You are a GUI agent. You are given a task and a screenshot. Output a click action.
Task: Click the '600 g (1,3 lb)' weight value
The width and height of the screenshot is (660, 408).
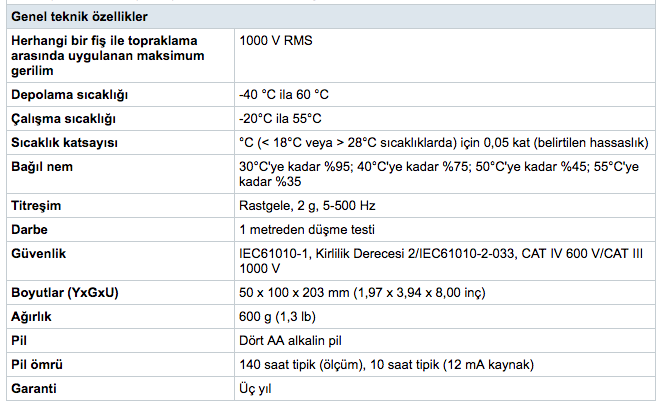279,317
